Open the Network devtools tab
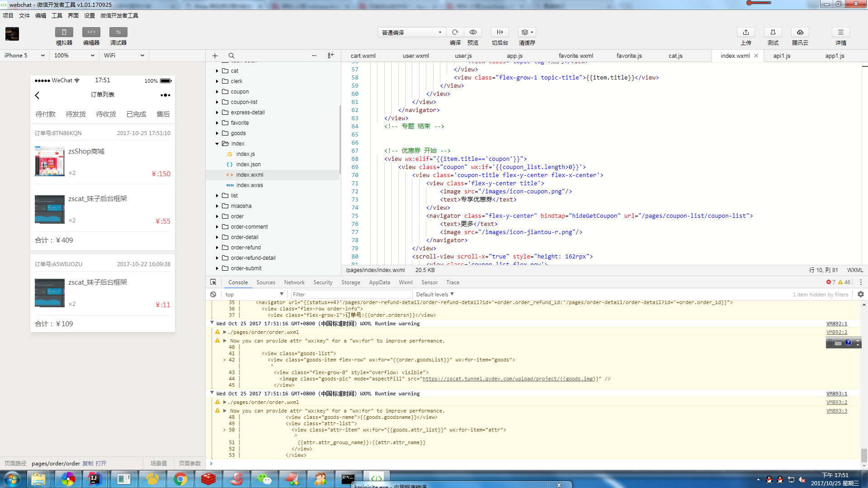868x488 pixels. pos(294,282)
